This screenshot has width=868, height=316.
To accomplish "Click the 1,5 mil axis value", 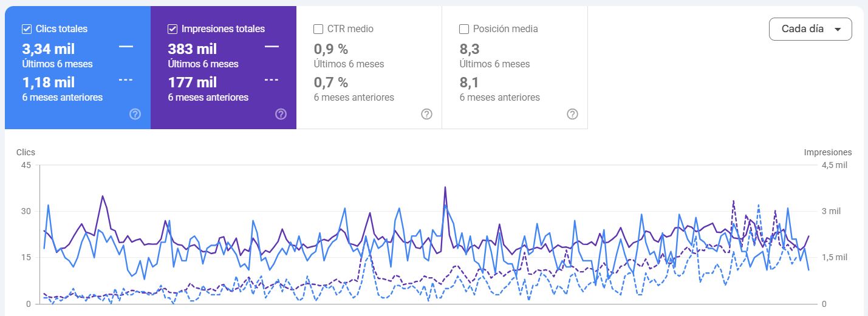I will [834, 257].
